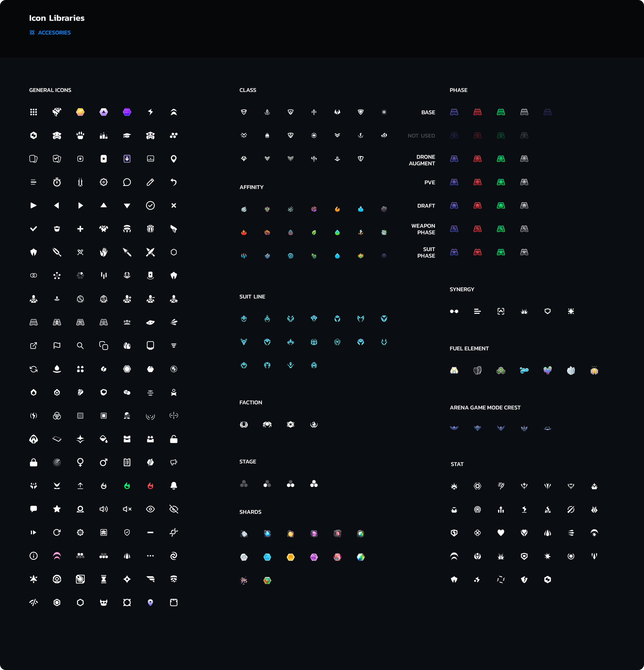This screenshot has width=644, height=670.
Task: Select the graduation cap icon
Action: (x=127, y=135)
